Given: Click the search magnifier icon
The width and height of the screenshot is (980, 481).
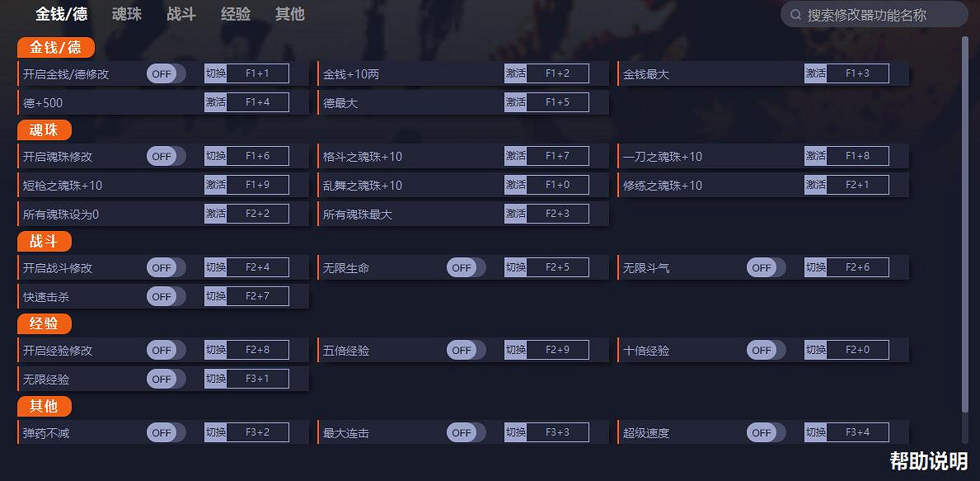Looking at the screenshot, I should [795, 15].
